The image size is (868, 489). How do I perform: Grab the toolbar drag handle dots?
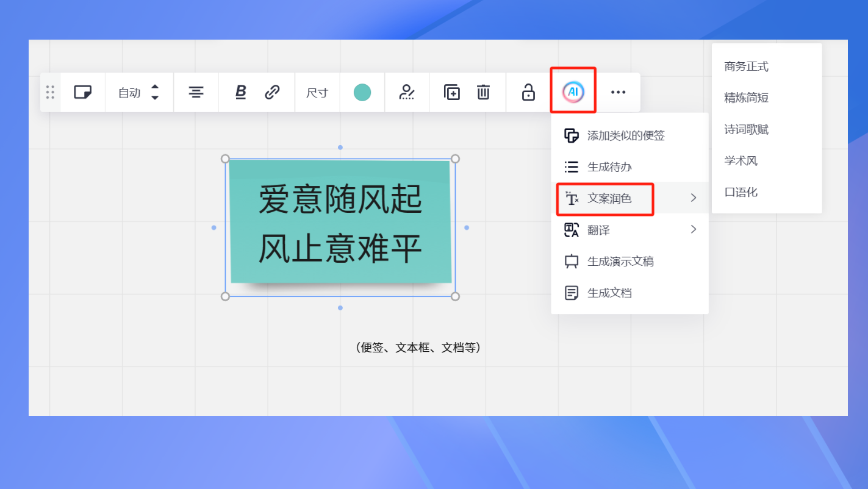click(x=50, y=92)
